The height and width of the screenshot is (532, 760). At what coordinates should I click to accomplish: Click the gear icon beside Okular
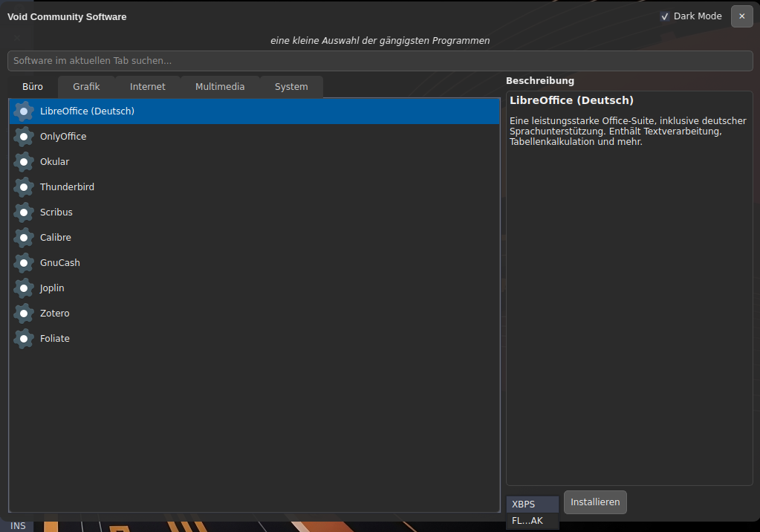click(x=24, y=162)
